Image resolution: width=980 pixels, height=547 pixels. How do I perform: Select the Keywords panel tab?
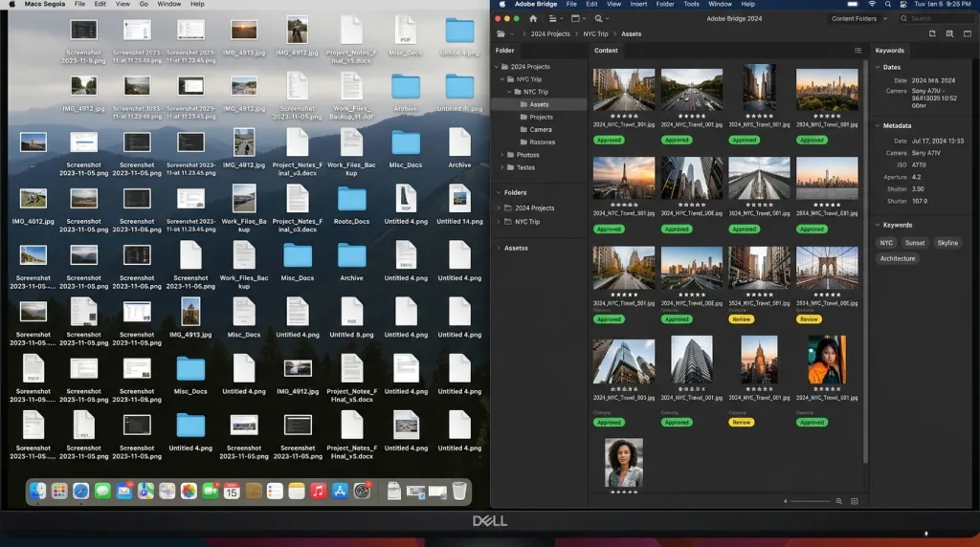tap(889, 51)
